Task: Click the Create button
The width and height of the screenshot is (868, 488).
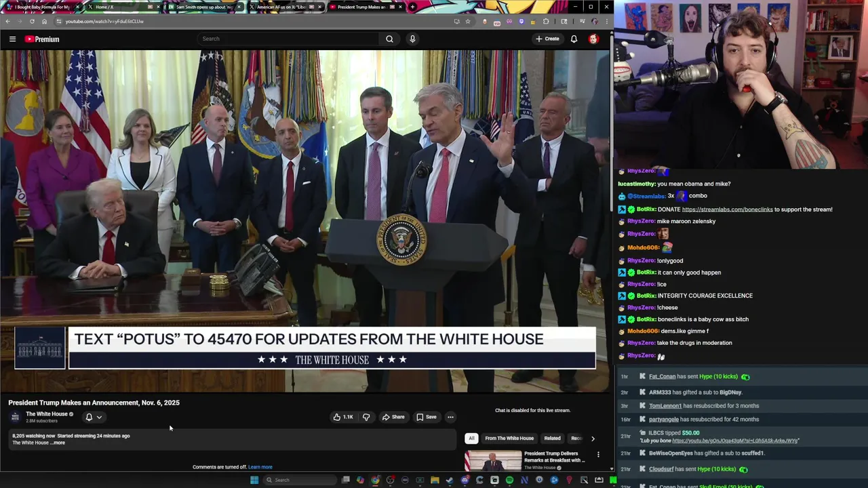Action: pyautogui.click(x=547, y=39)
